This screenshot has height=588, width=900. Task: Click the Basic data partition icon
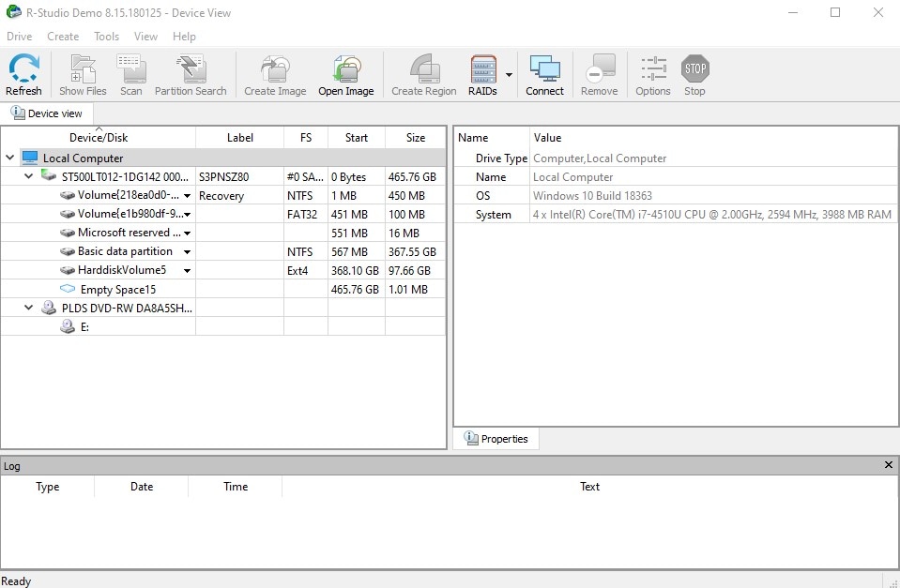point(68,251)
